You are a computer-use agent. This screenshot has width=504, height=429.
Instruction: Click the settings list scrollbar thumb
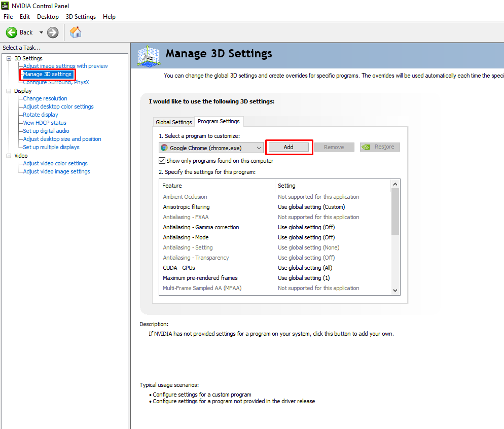pyautogui.click(x=395, y=211)
